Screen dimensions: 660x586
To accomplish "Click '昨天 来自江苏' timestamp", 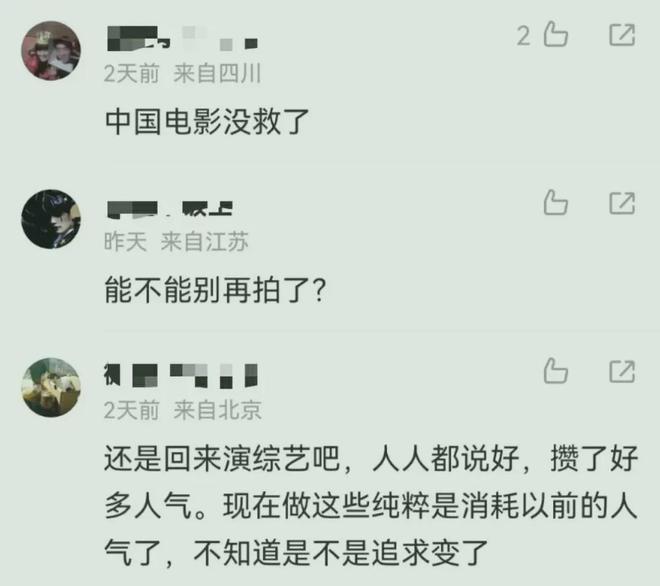I will point(176,242).
